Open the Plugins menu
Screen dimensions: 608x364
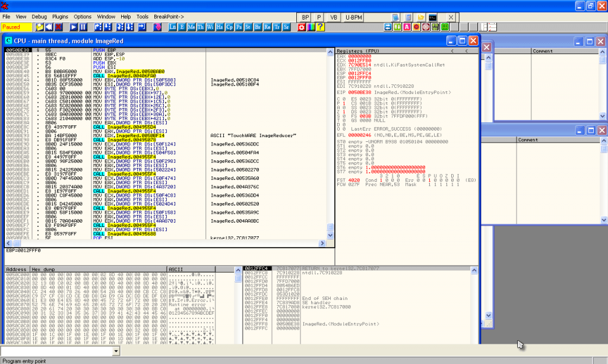(60, 17)
